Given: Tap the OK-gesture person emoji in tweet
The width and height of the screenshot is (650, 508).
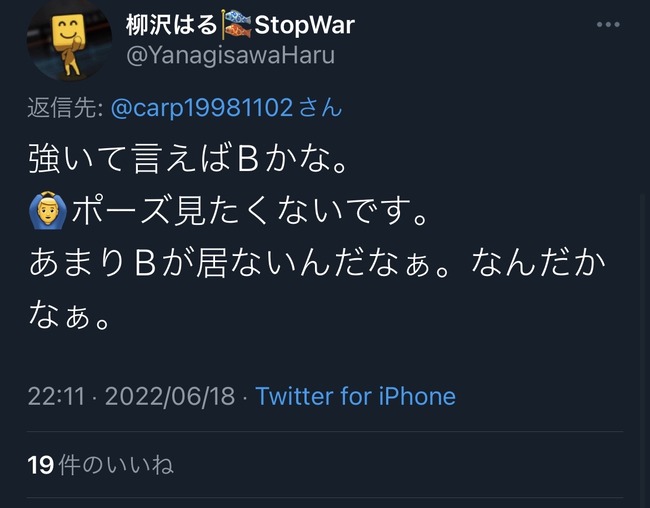Looking at the screenshot, I should (48, 210).
